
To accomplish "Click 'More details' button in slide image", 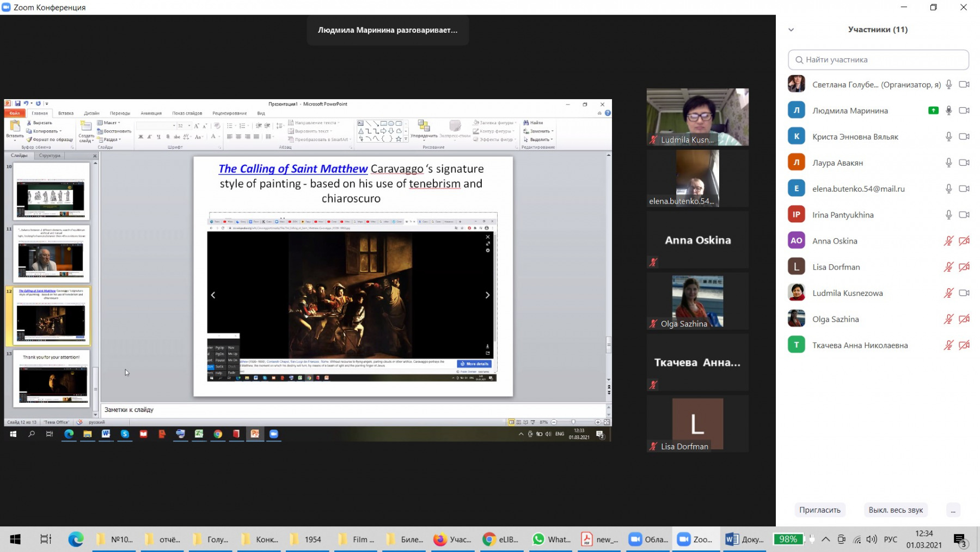I will (474, 363).
